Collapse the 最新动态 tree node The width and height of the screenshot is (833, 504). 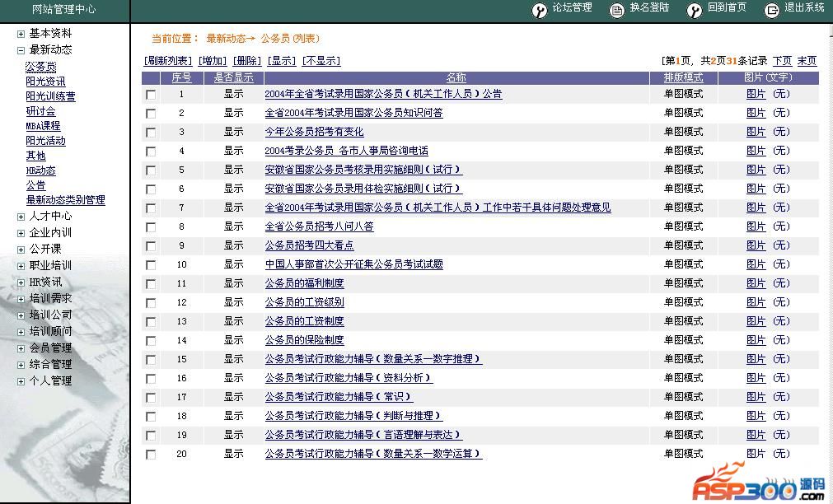pyautogui.click(x=21, y=50)
